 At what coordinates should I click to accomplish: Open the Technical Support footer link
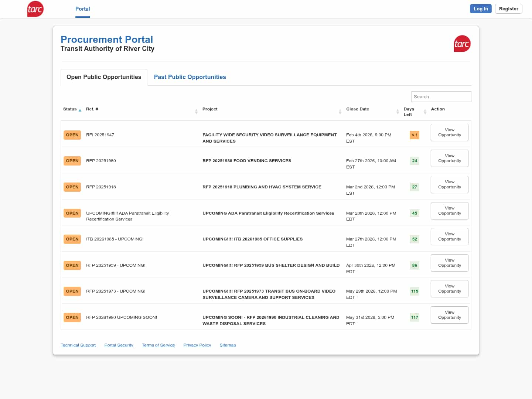[x=78, y=345]
